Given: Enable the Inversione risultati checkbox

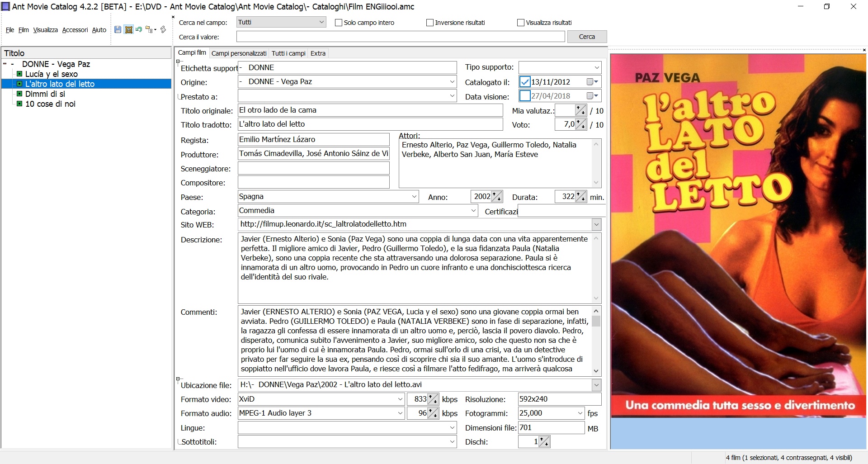Looking at the screenshot, I should (x=429, y=23).
